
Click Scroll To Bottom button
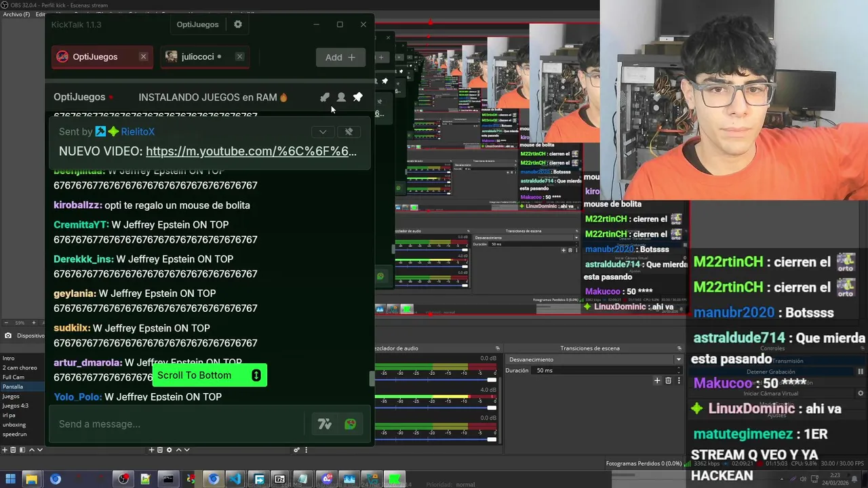tap(210, 375)
